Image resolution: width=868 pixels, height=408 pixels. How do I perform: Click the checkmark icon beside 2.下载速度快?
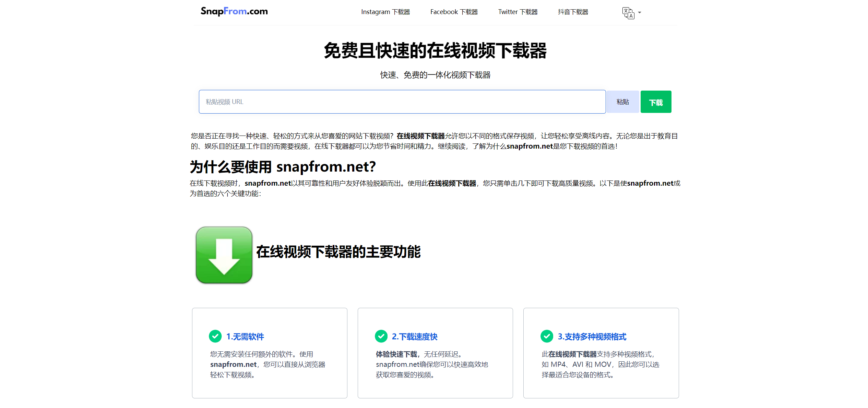pyautogui.click(x=381, y=336)
